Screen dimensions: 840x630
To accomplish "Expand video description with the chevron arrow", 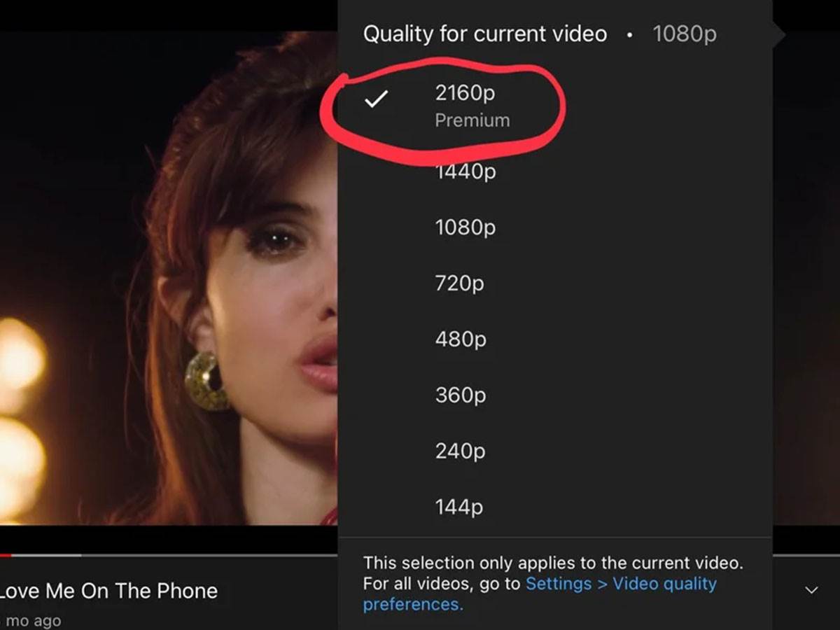I will [x=811, y=590].
